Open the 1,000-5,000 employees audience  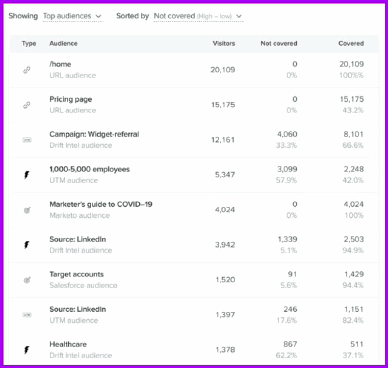(90, 169)
